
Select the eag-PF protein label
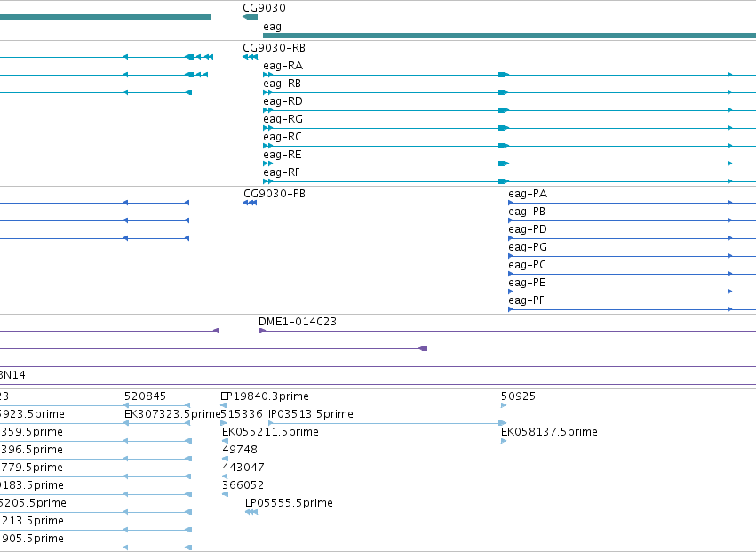coord(526,301)
